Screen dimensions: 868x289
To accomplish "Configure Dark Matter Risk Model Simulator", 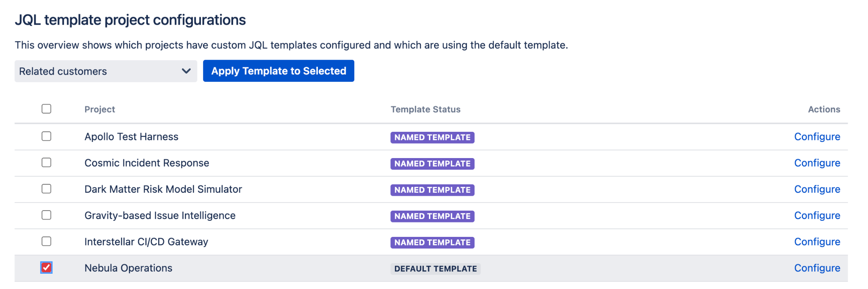I will [x=817, y=189].
